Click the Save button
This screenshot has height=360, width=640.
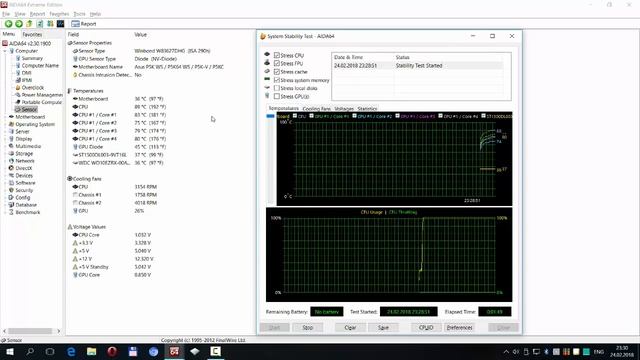(x=383, y=327)
